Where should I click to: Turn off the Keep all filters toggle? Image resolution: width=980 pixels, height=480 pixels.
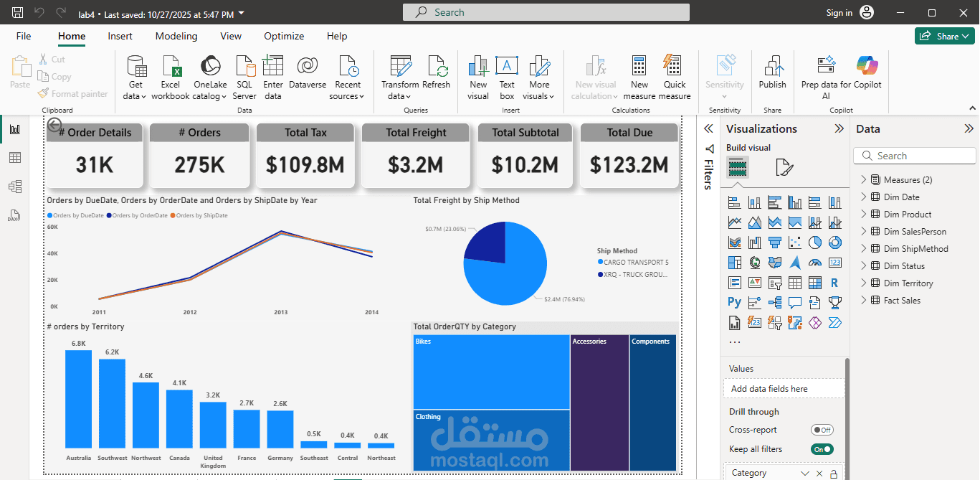pyautogui.click(x=822, y=448)
